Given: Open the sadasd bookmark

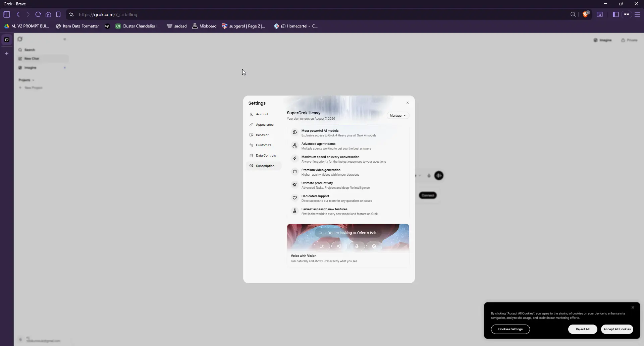Looking at the screenshot, I should (x=177, y=26).
